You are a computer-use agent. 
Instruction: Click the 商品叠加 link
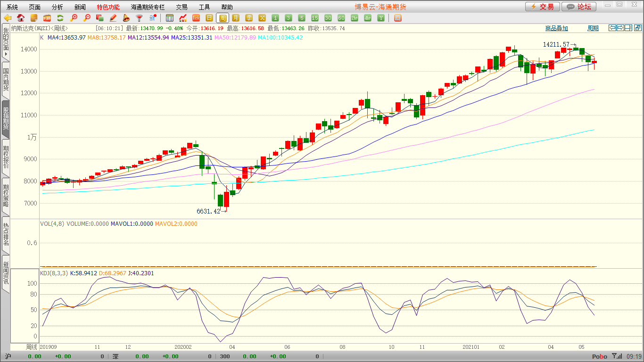coord(557,28)
